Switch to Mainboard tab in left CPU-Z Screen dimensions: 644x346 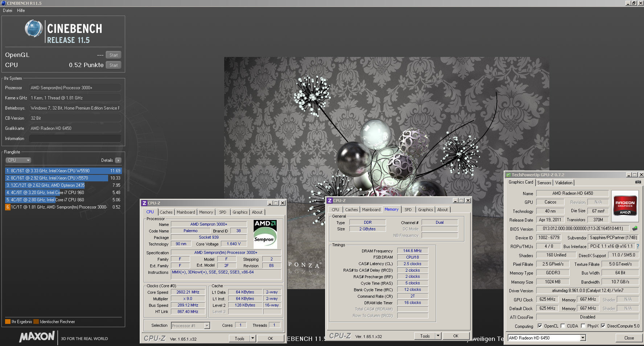pyautogui.click(x=186, y=212)
